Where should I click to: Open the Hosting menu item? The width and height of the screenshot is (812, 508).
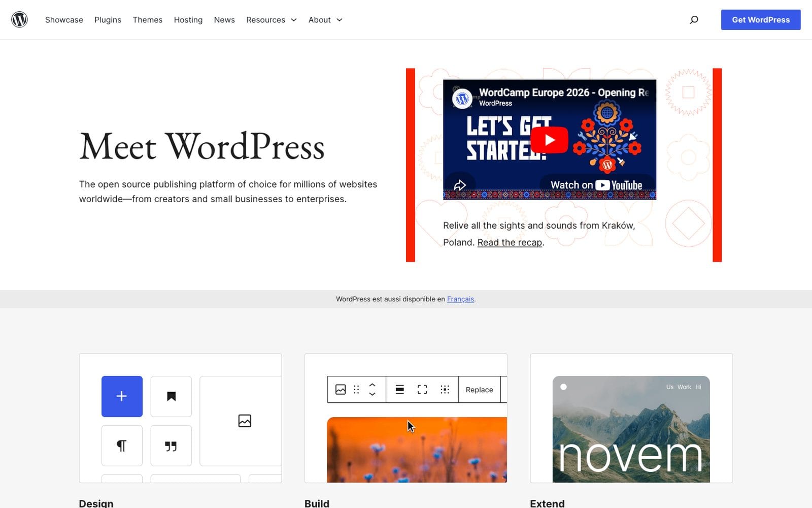[188, 20]
